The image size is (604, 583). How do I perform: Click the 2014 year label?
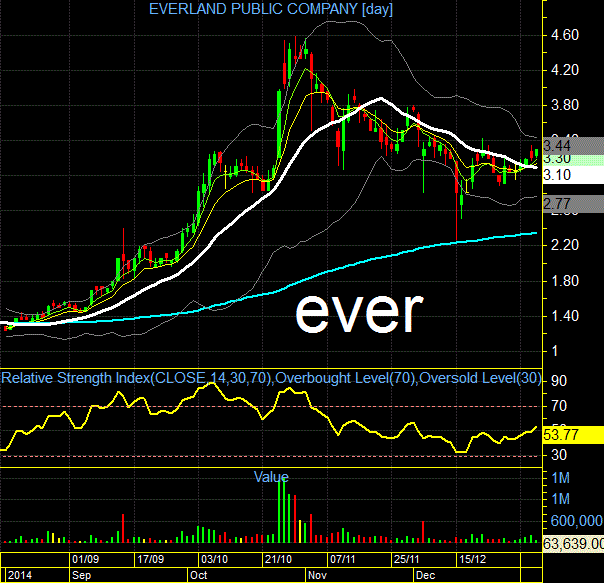pyautogui.click(x=20, y=575)
